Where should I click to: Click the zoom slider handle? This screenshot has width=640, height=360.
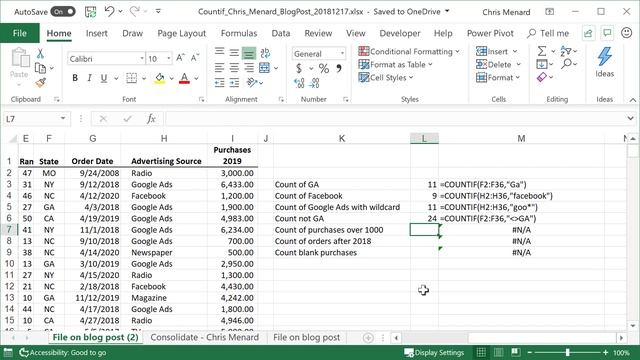click(567, 352)
